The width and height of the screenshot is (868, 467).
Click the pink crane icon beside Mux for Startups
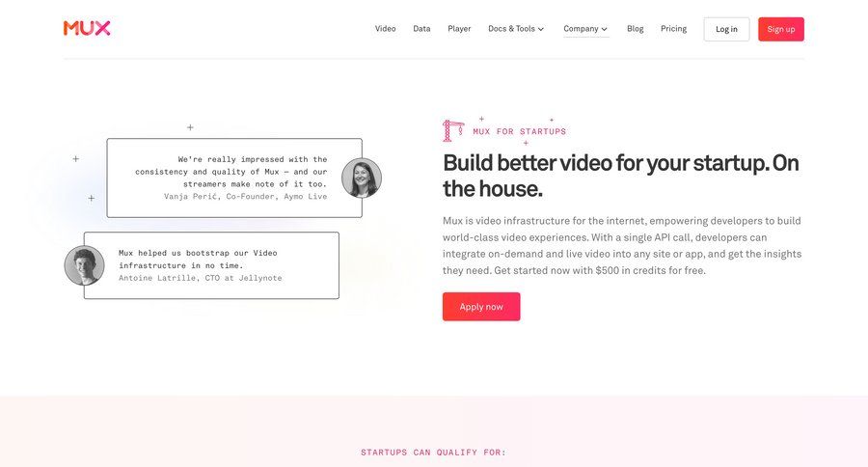pos(453,130)
